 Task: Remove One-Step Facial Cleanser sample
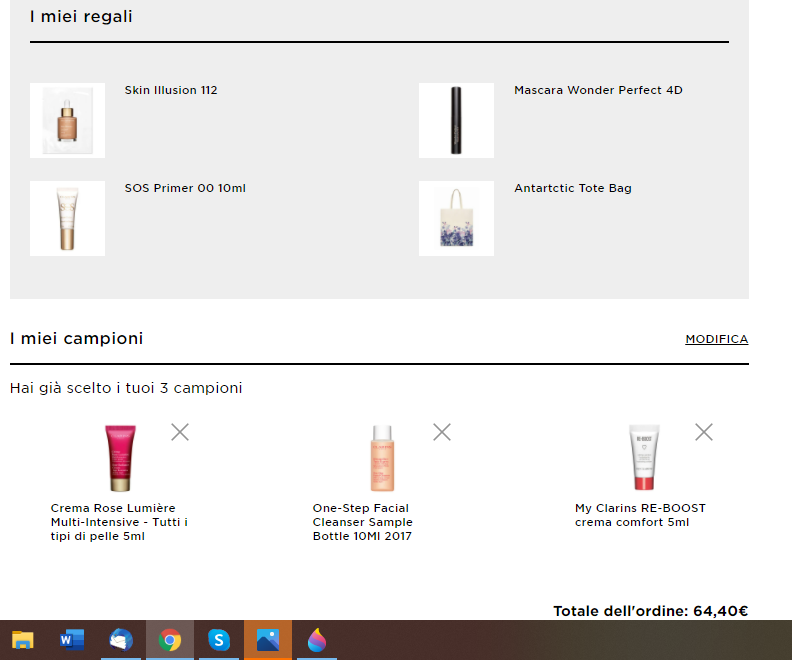click(442, 432)
